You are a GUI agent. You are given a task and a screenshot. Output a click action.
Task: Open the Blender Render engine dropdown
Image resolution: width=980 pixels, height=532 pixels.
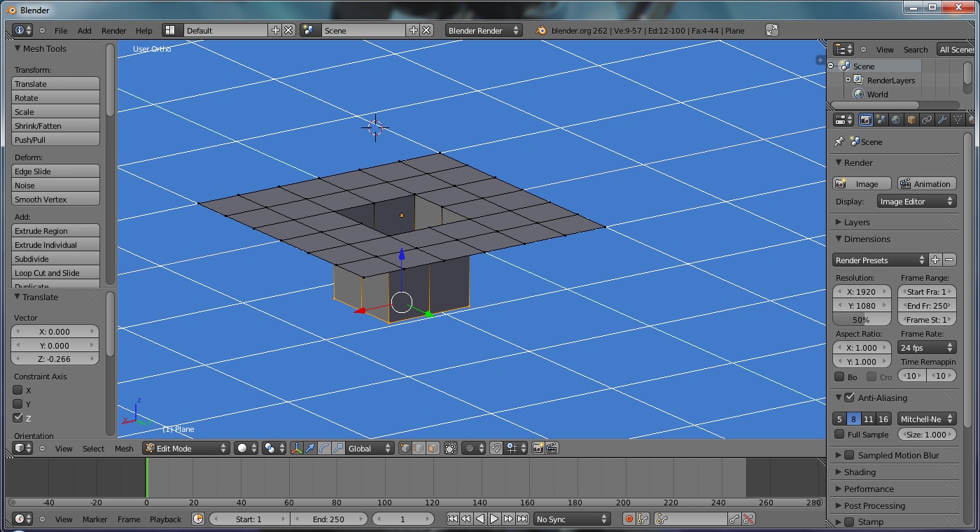484,30
